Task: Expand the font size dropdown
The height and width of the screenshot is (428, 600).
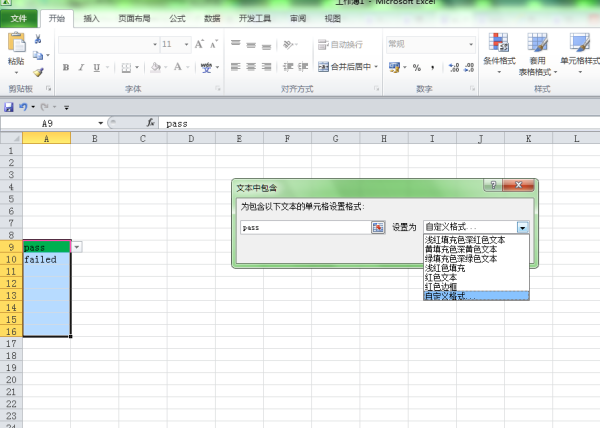Action: [184, 44]
